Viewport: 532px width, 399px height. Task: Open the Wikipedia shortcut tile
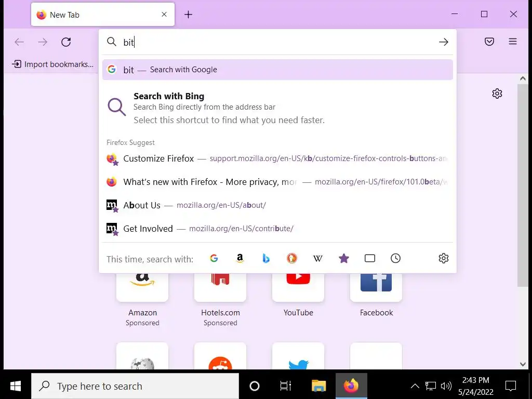point(142,356)
